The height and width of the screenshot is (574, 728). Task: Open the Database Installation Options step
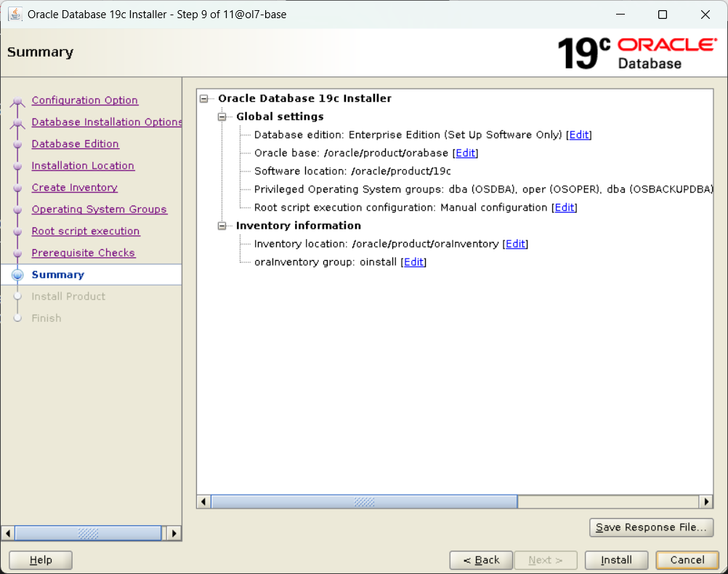106,122
